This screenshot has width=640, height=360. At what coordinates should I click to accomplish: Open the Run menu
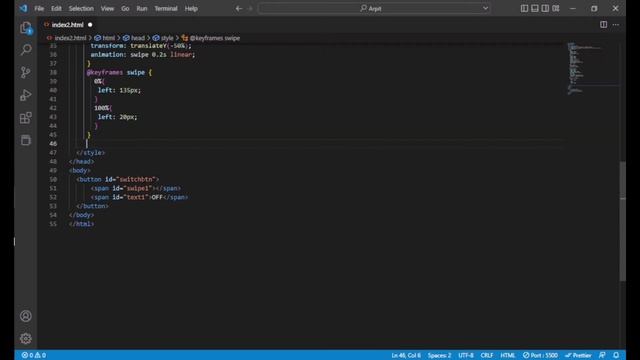(142, 9)
